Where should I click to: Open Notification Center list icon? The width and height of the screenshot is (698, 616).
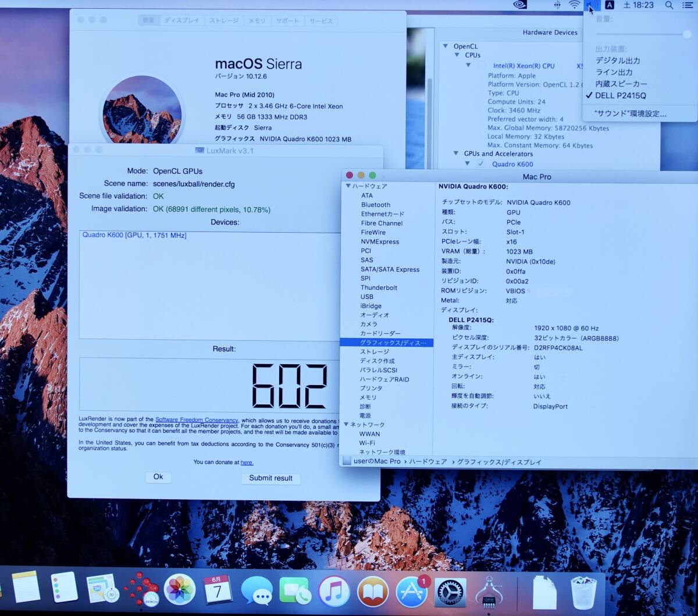(x=688, y=5)
